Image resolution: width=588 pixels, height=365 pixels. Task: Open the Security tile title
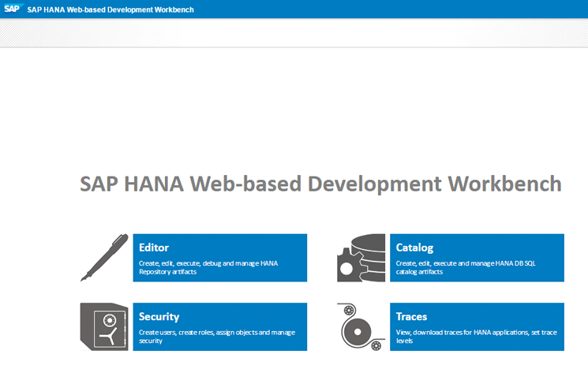click(159, 316)
